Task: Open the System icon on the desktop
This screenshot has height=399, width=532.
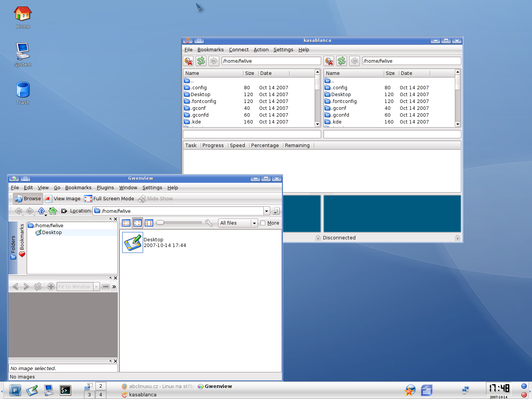Action: 23,55
